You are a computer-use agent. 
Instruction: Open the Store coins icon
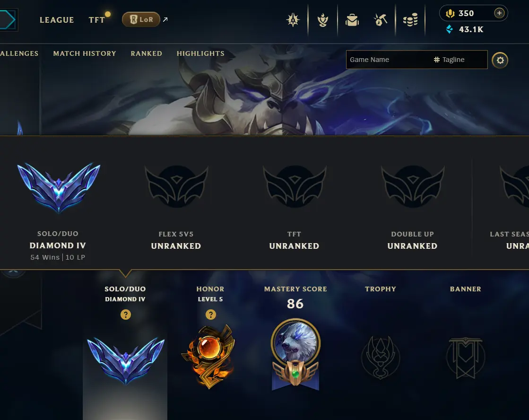[x=410, y=20]
